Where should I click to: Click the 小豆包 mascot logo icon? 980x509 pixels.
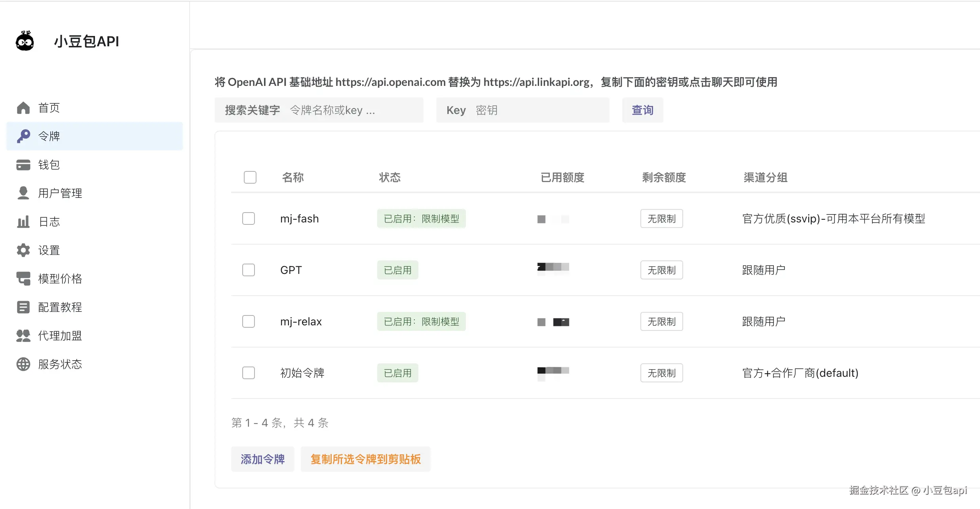point(25,41)
